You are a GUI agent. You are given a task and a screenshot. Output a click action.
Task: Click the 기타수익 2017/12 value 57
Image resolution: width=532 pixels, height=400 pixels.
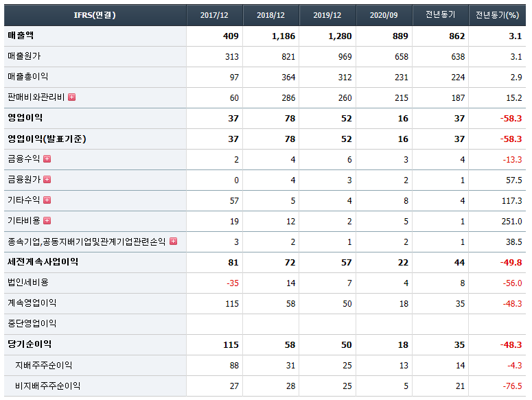coord(234,201)
